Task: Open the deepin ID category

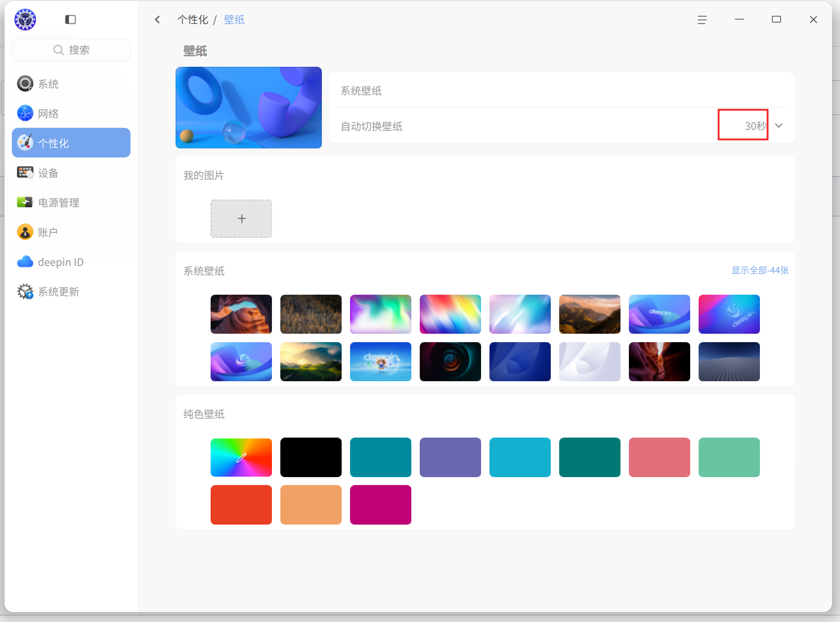Action: point(71,262)
